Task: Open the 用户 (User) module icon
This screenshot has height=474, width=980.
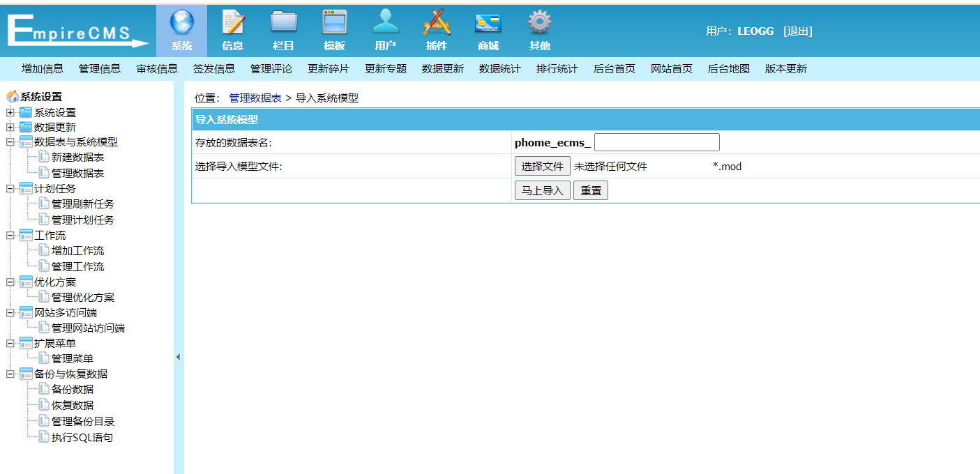Action: (x=386, y=26)
